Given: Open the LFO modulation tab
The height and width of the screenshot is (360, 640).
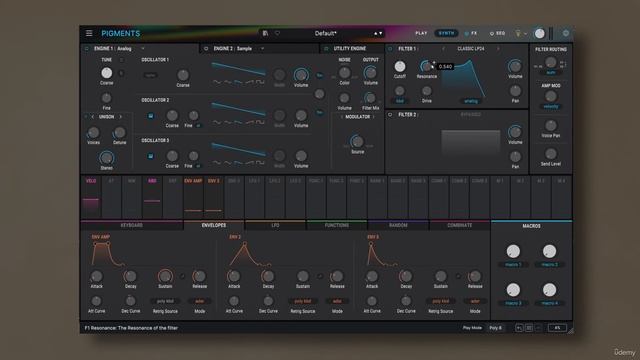Looking at the screenshot, I should click(275, 225).
